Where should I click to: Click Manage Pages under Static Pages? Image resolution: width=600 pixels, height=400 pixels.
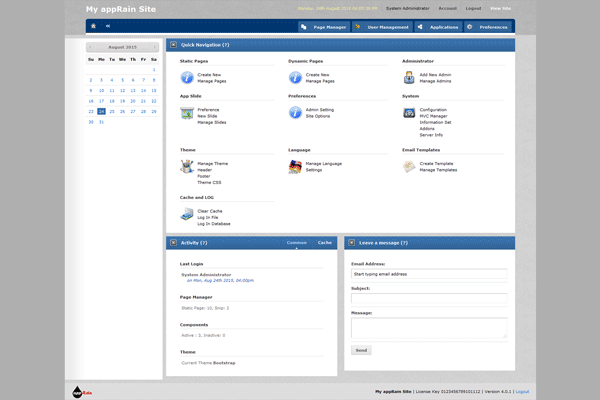point(212,81)
